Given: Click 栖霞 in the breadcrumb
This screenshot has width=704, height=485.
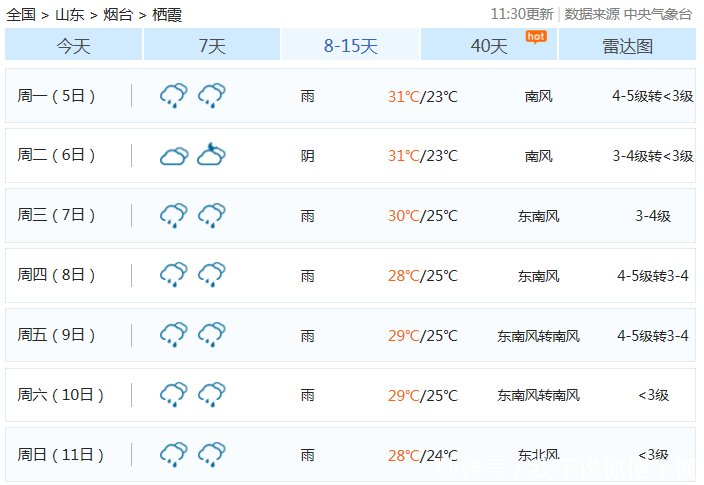Looking at the screenshot, I should pyautogui.click(x=167, y=14).
